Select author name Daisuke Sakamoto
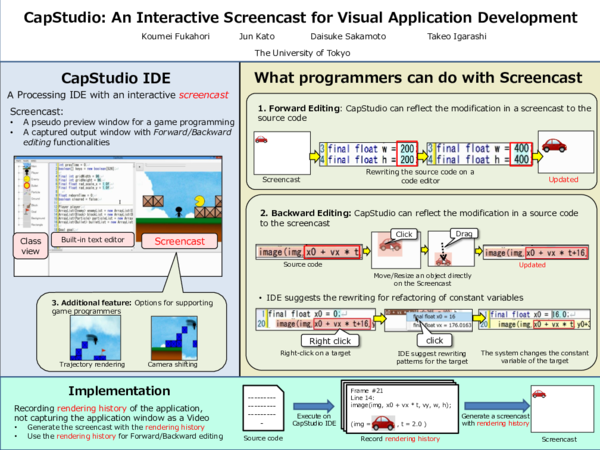600x450 pixels. (348, 36)
